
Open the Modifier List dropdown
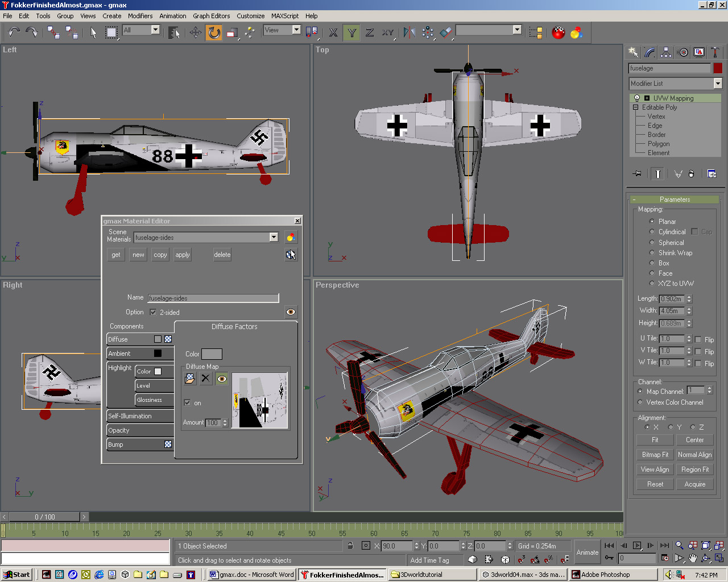click(717, 84)
